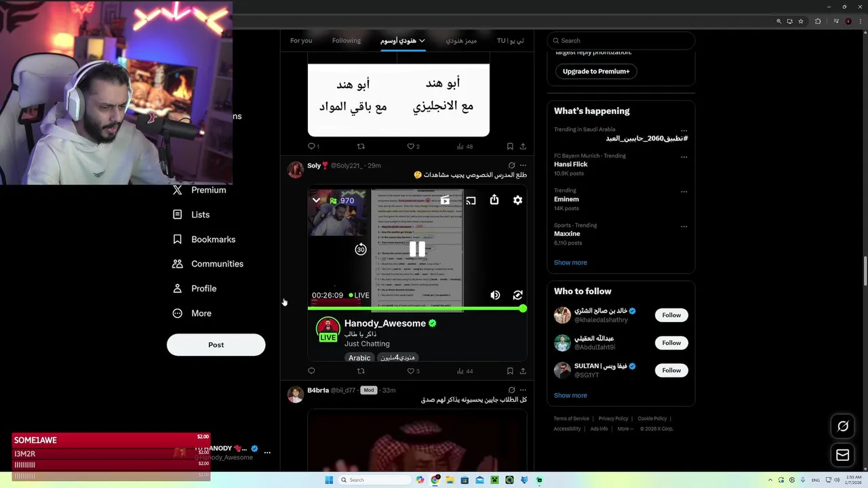Collapse the player using the down chevron

316,200
